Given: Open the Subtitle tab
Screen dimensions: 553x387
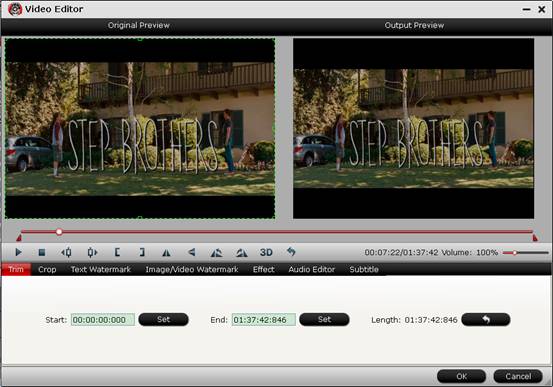Looking at the screenshot, I should click(364, 269).
